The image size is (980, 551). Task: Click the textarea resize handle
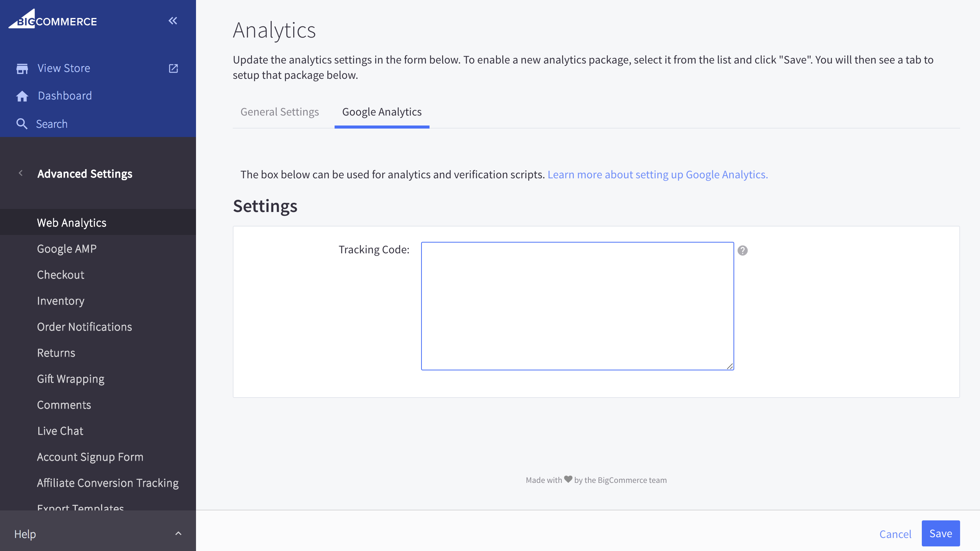tap(730, 367)
